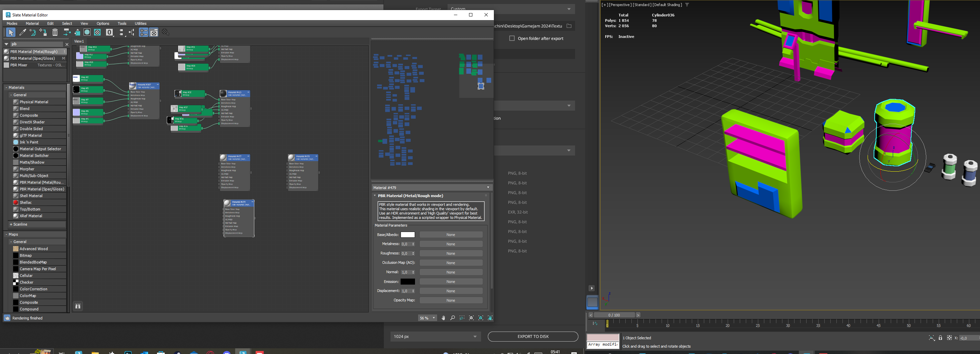980x354 pixels.
Task: Select the Checker map entry
Action: pyautogui.click(x=39, y=282)
